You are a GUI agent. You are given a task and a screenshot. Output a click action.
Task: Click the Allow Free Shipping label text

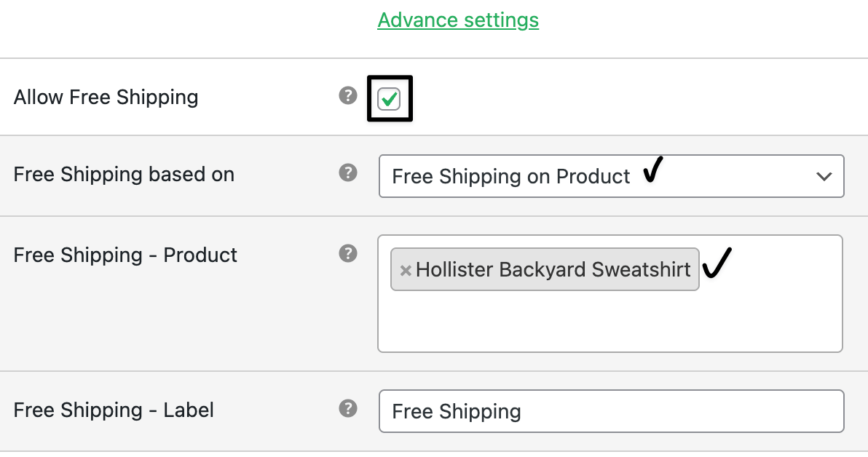click(106, 98)
